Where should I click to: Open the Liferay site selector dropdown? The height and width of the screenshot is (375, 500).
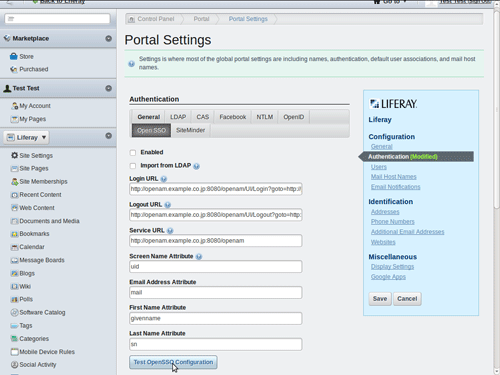pos(26,137)
